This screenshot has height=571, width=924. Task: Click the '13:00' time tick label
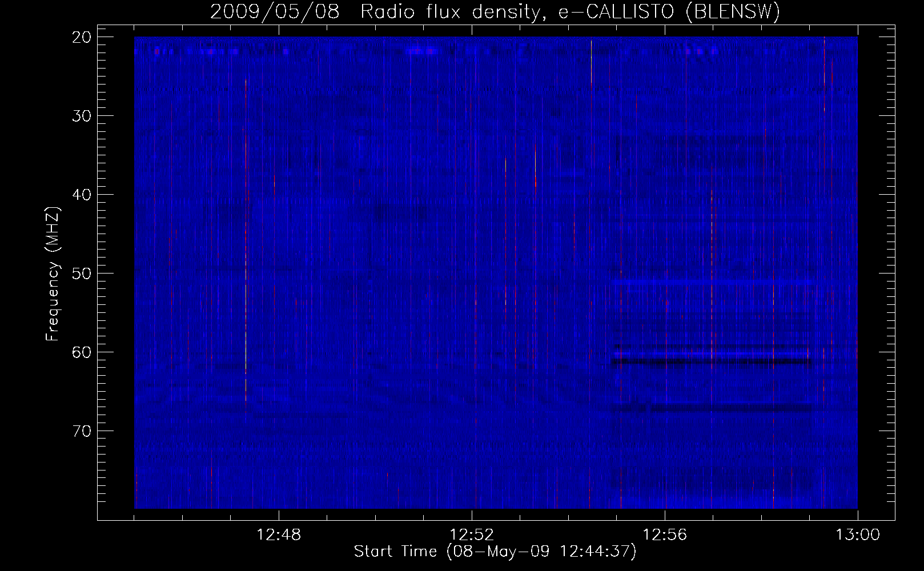click(858, 535)
